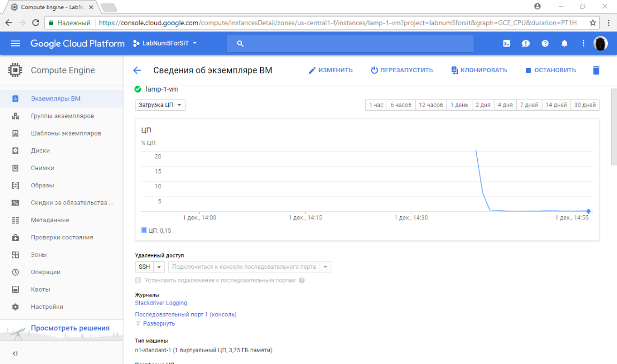Click the chart's latest data point marker

[x=589, y=211]
